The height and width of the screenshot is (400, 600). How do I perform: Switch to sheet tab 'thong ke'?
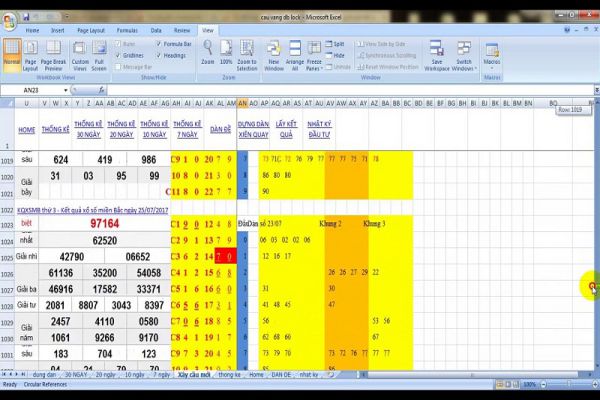point(229,375)
